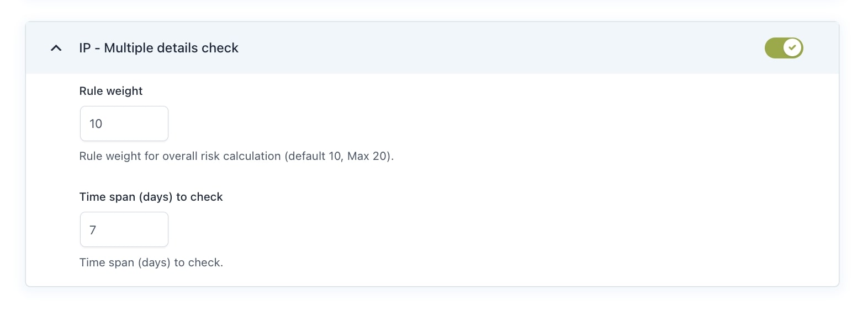
Task: Click the checkmark knob on the green switch
Action: point(792,48)
